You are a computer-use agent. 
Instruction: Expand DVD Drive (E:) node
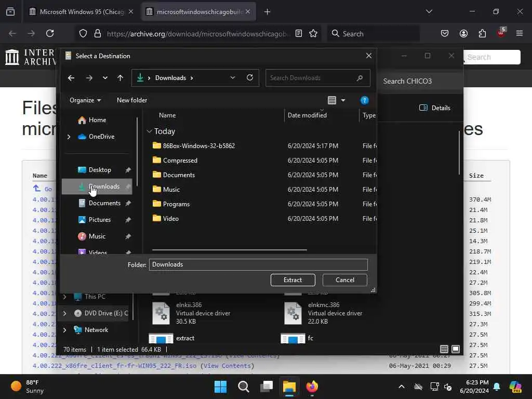[65, 313]
